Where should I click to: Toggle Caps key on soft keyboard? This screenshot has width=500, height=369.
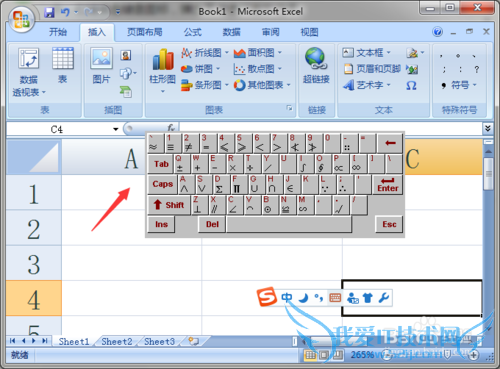(x=162, y=184)
